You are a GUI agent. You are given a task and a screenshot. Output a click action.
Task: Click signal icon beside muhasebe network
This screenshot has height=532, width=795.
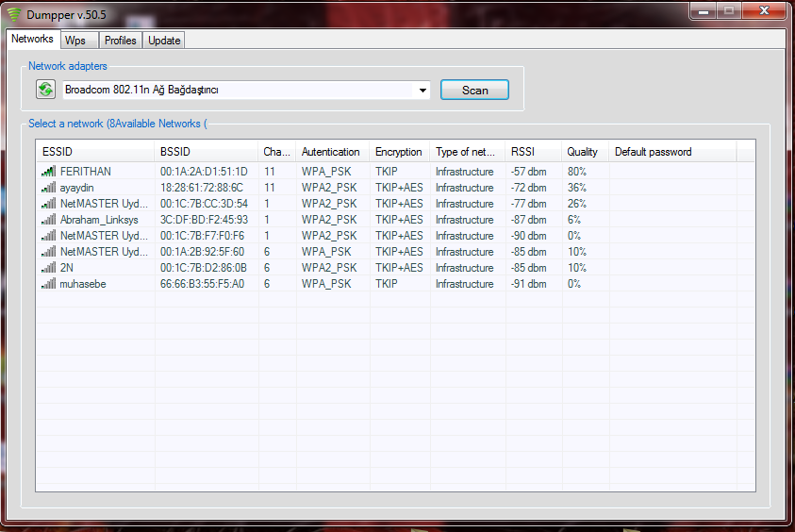(x=48, y=284)
